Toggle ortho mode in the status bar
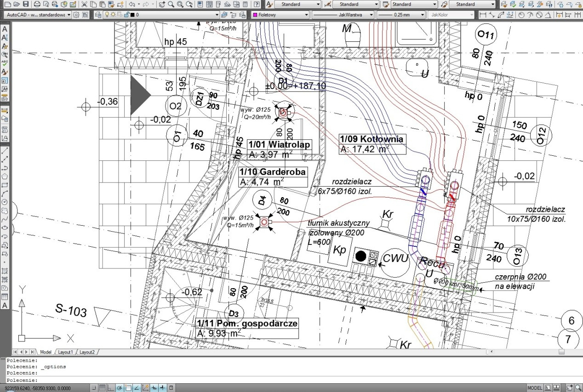Screen dimensions: 583x392 point(111,387)
